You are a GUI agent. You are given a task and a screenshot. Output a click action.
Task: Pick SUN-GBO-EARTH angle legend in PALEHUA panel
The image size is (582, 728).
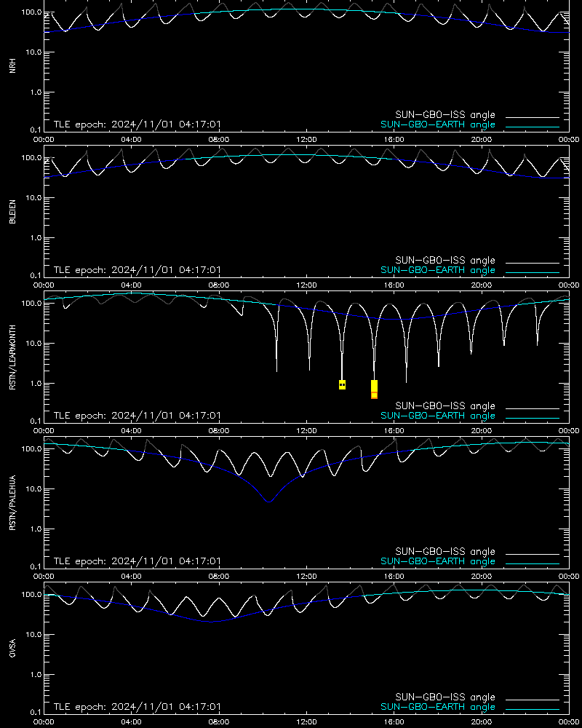(438, 561)
